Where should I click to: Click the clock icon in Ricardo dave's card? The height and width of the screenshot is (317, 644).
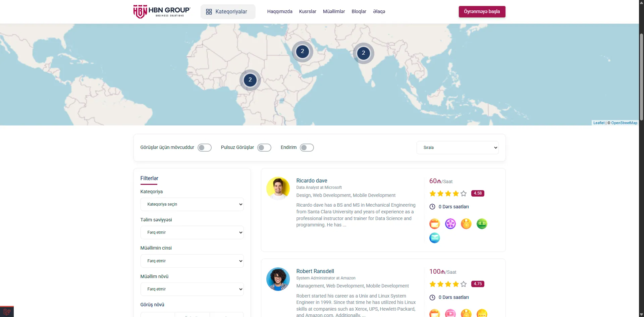(x=432, y=207)
